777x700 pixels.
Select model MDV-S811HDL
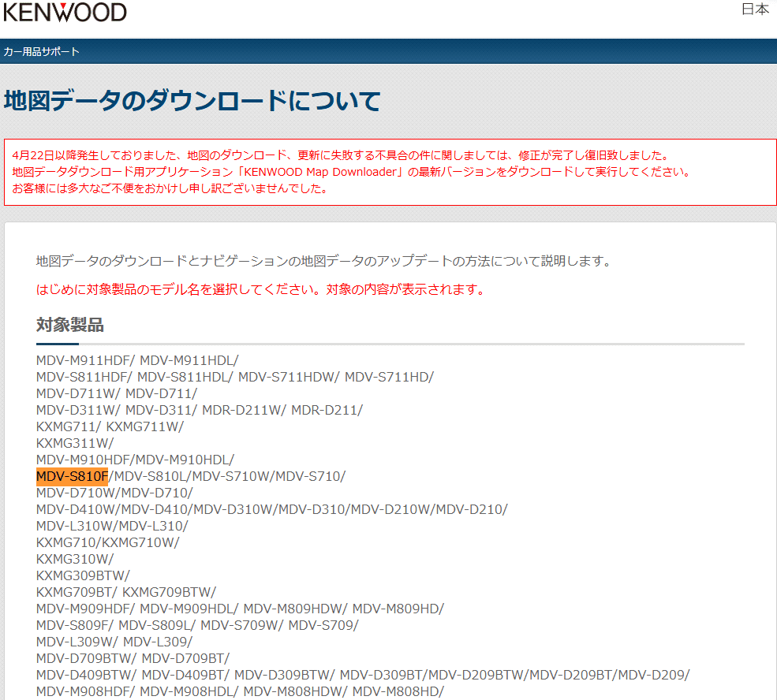pos(183,377)
